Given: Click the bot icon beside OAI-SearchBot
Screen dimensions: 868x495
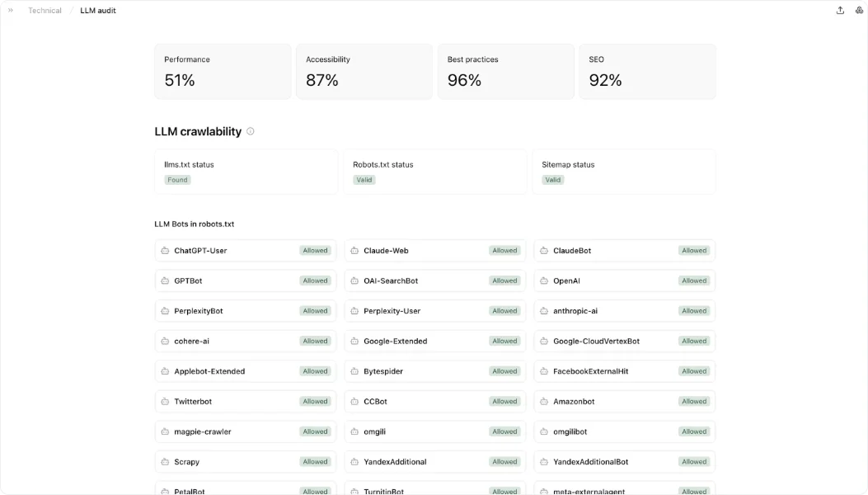Looking at the screenshot, I should [x=354, y=280].
